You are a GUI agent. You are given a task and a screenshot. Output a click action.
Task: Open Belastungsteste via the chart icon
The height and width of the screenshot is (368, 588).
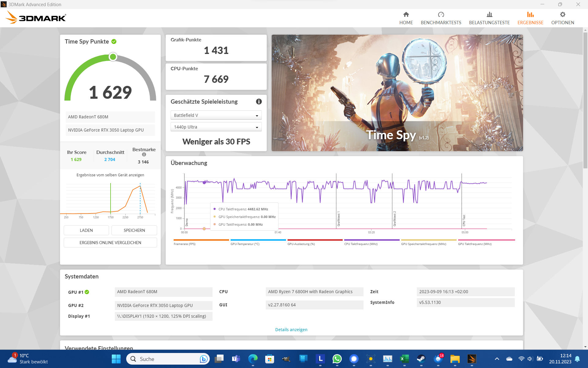coord(489,14)
